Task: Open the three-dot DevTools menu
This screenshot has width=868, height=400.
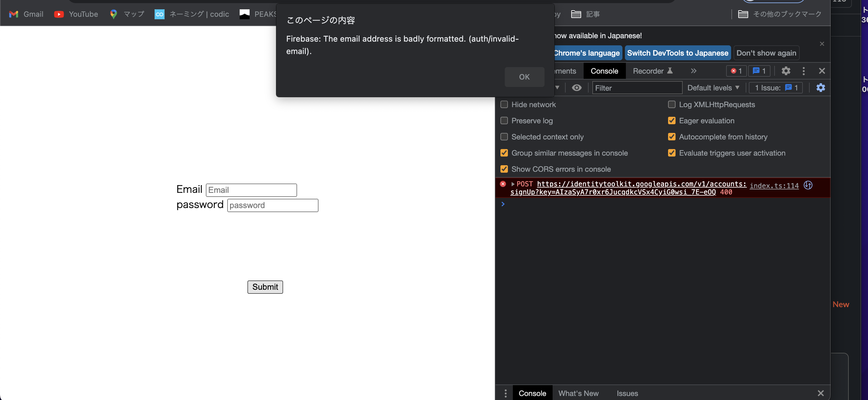Action: pyautogui.click(x=804, y=71)
